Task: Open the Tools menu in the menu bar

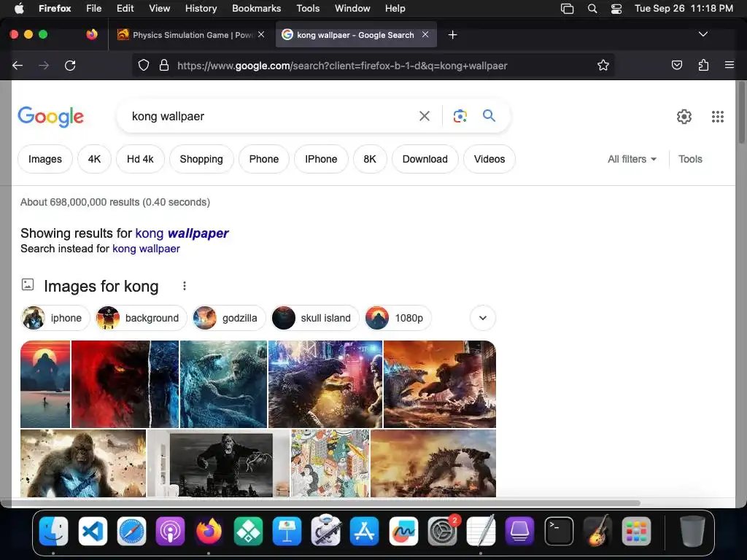Action: point(308,9)
